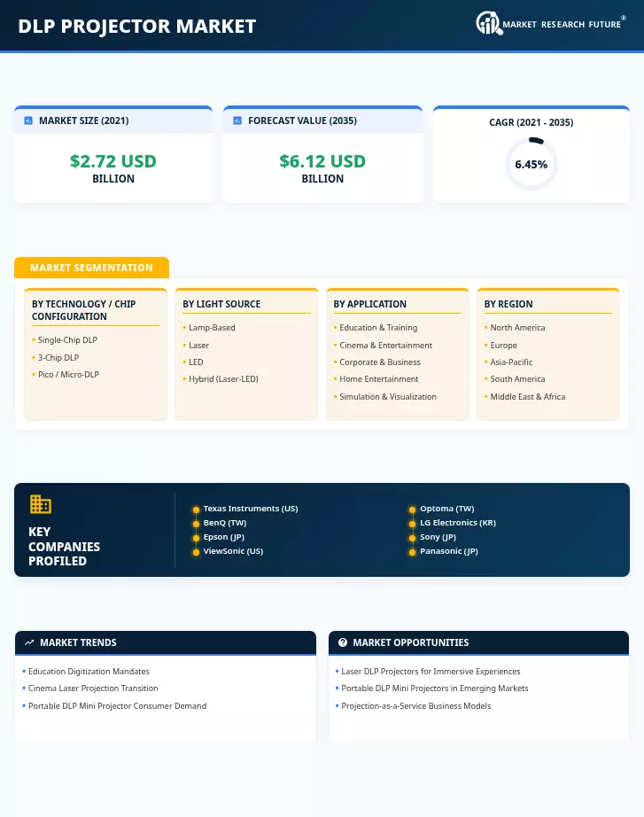Click the $6.12 USD forecast value
The image size is (644, 817).
(322, 161)
